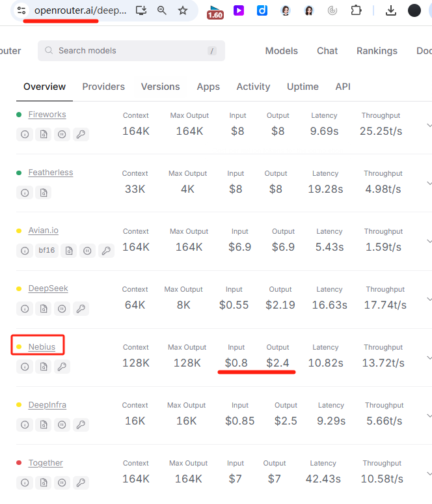Image resolution: width=432 pixels, height=504 pixels.
Task: Expand the DeepInfra provider row chevron
Action: [429, 415]
